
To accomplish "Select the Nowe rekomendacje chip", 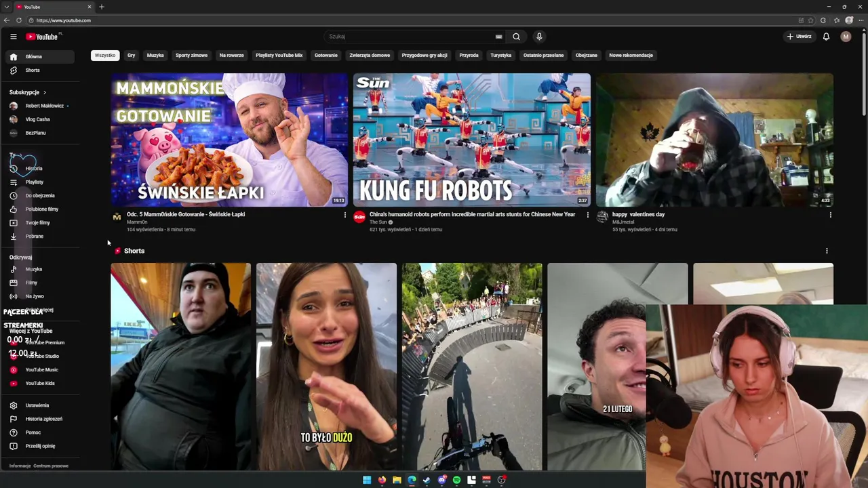I will pos(631,56).
